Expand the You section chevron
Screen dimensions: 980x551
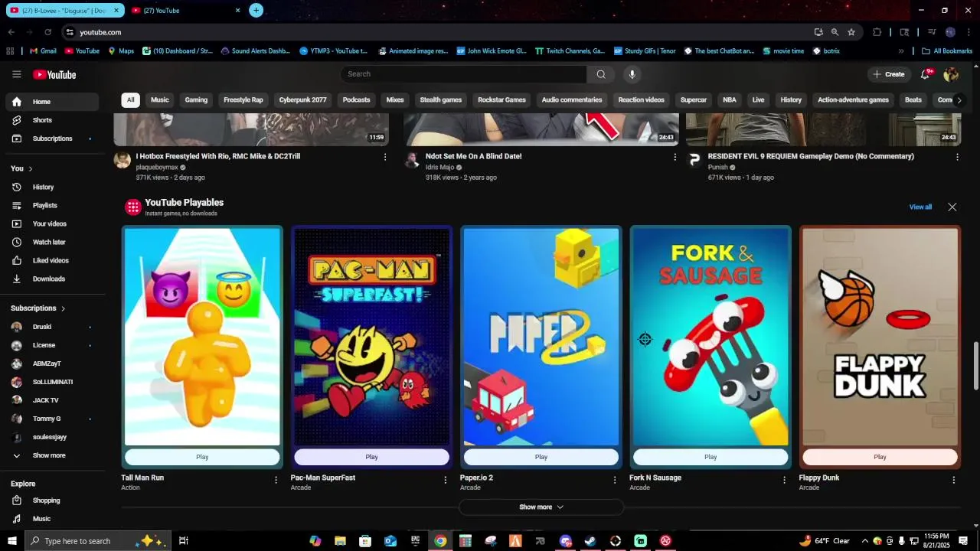point(31,168)
